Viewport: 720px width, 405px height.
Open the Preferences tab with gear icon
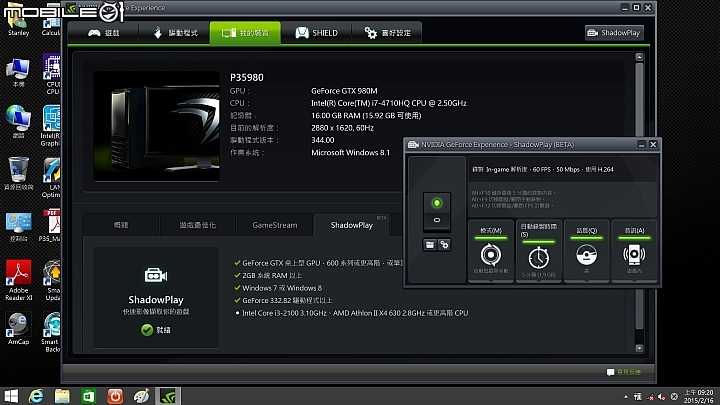[x=387, y=33]
